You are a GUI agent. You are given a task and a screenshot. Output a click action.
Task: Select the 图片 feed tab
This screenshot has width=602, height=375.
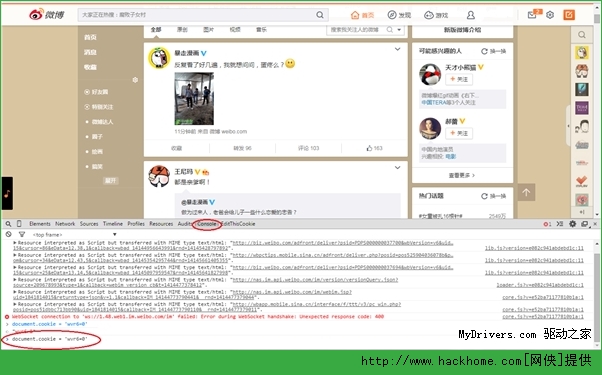tap(208, 30)
